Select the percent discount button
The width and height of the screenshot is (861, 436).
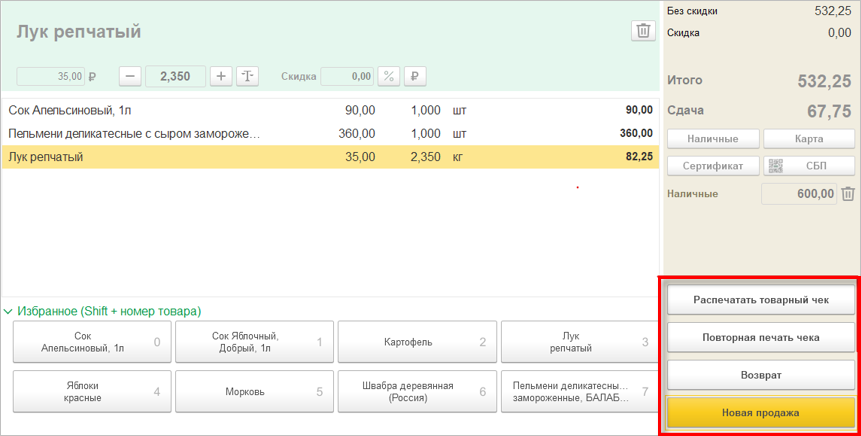[389, 76]
